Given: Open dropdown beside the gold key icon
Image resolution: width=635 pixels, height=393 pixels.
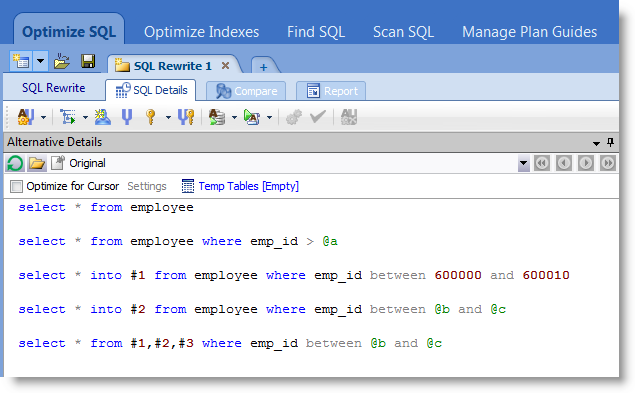Looking at the screenshot, I should point(168,118).
